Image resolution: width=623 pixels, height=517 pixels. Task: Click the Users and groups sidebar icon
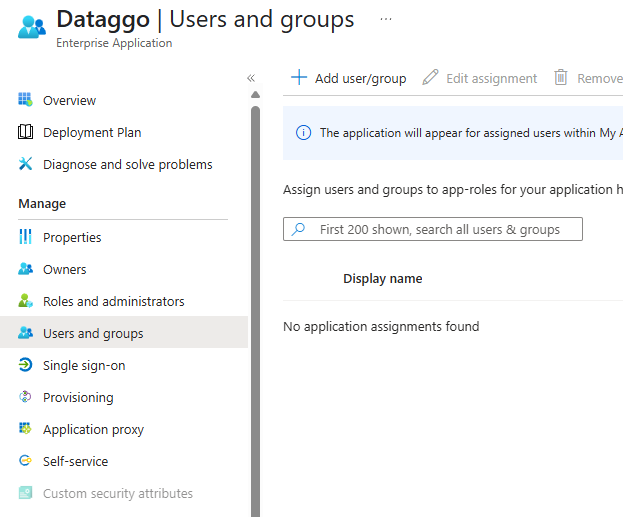tap(25, 332)
